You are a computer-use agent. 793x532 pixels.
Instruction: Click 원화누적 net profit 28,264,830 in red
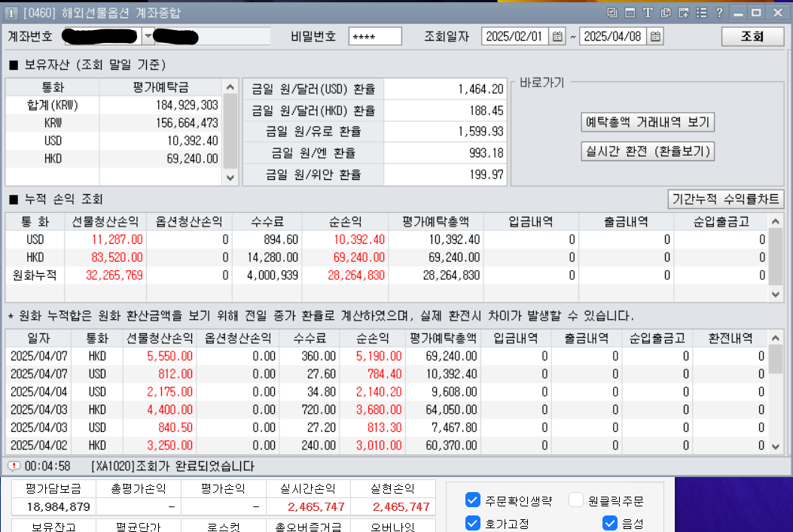coord(356,275)
